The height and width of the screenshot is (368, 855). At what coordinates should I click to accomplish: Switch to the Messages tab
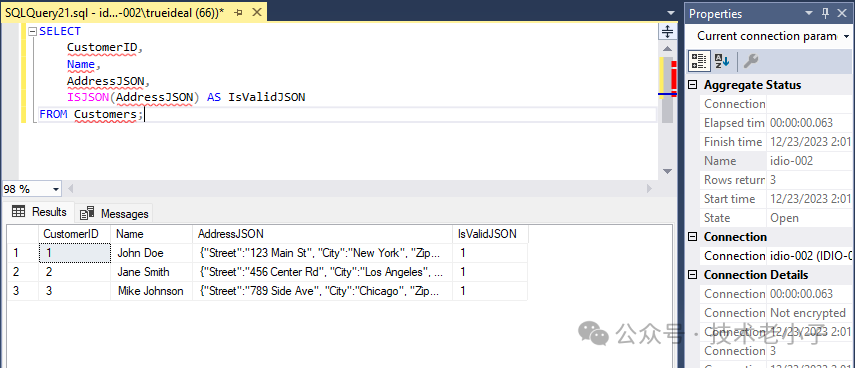pyautogui.click(x=114, y=214)
